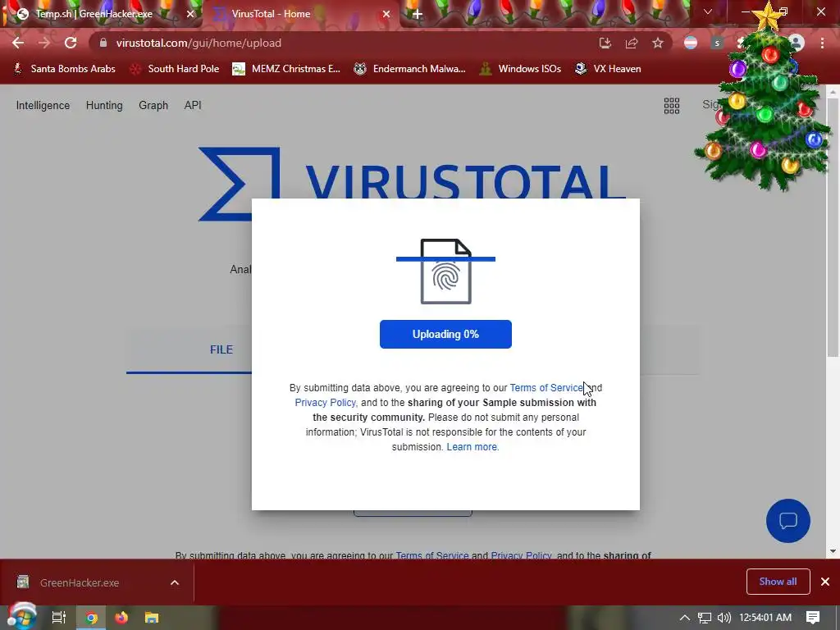Select the VirusTotal - Home tab
The height and width of the screenshot is (630, 840).
[x=300, y=14]
